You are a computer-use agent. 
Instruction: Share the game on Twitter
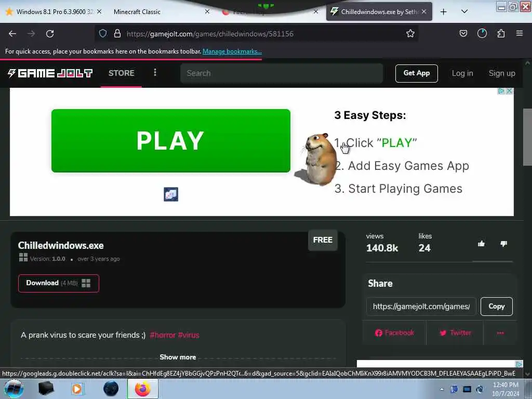click(455, 333)
